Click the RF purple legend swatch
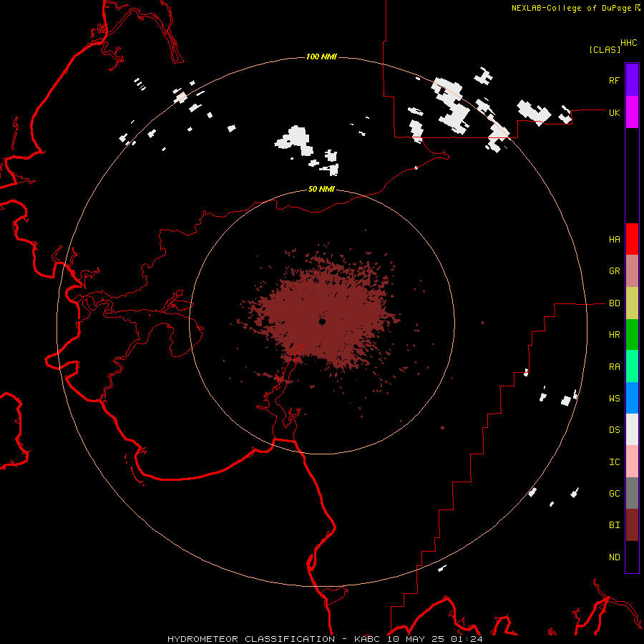644x644 pixels. (x=632, y=80)
